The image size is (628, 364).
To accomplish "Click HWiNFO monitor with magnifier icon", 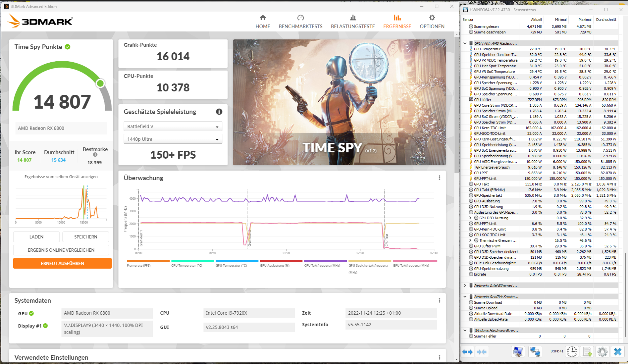I will click(517, 352).
